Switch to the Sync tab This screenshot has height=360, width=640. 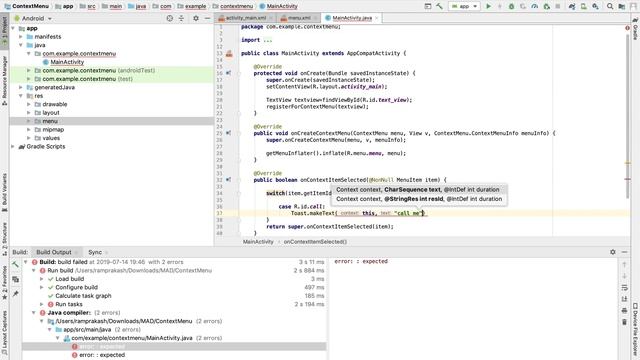tap(95, 252)
